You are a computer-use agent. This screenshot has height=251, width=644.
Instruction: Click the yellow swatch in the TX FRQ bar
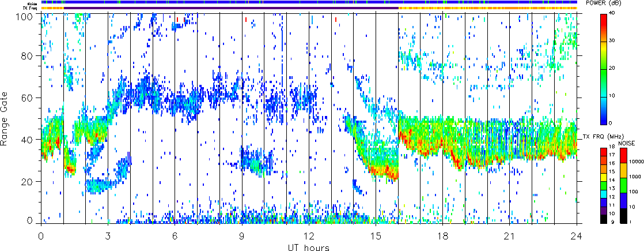tap(603, 177)
